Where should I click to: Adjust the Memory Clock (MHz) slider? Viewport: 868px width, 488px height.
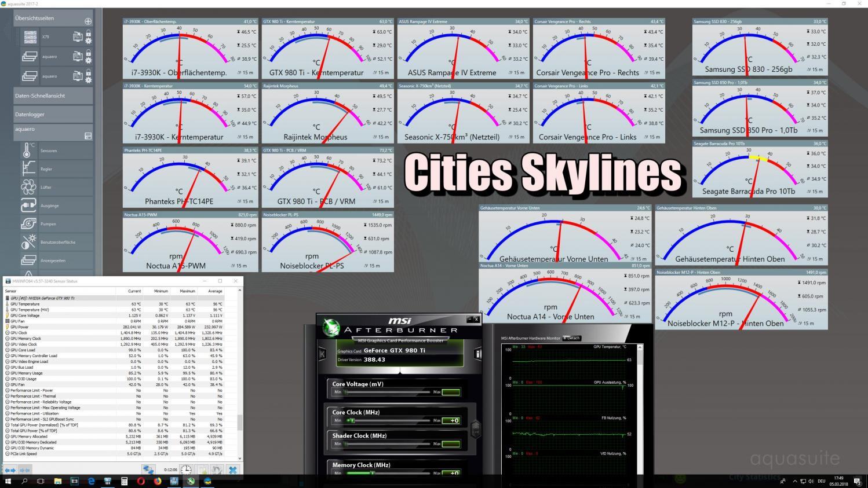(x=388, y=473)
